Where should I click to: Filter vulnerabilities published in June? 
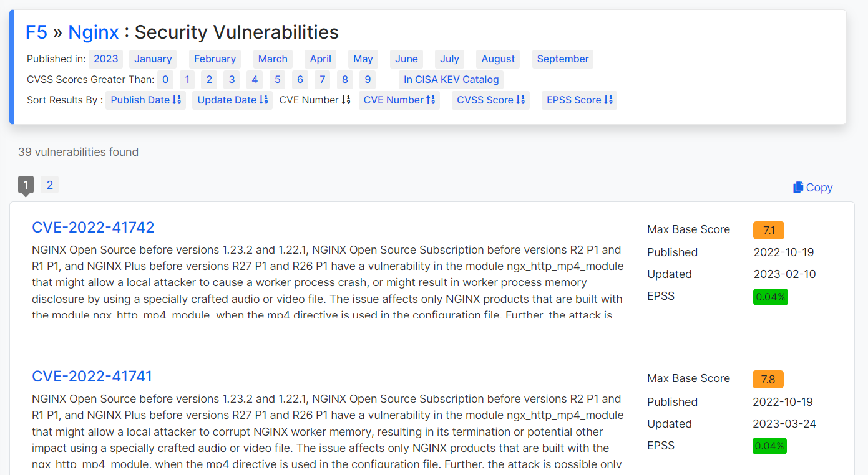pyautogui.click(x=406, y=59)
